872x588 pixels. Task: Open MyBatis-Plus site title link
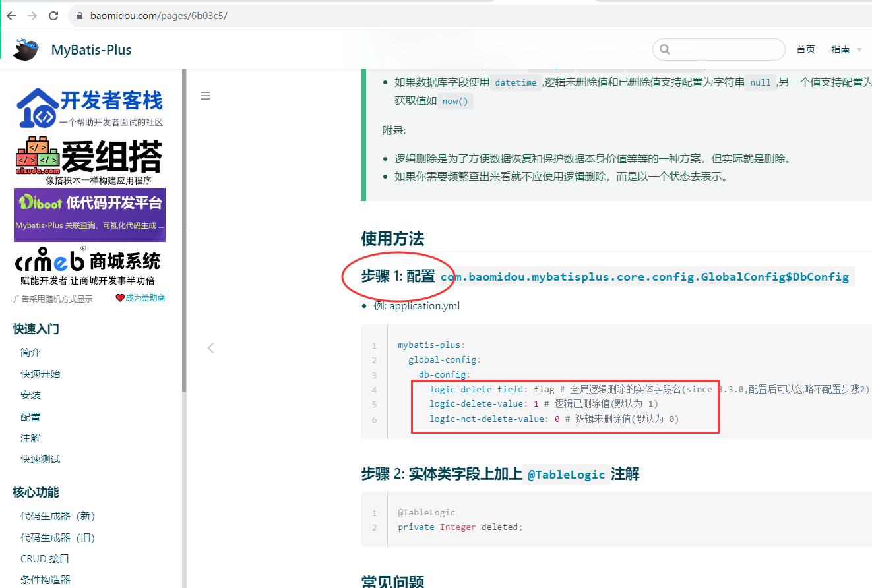point(91,50)
